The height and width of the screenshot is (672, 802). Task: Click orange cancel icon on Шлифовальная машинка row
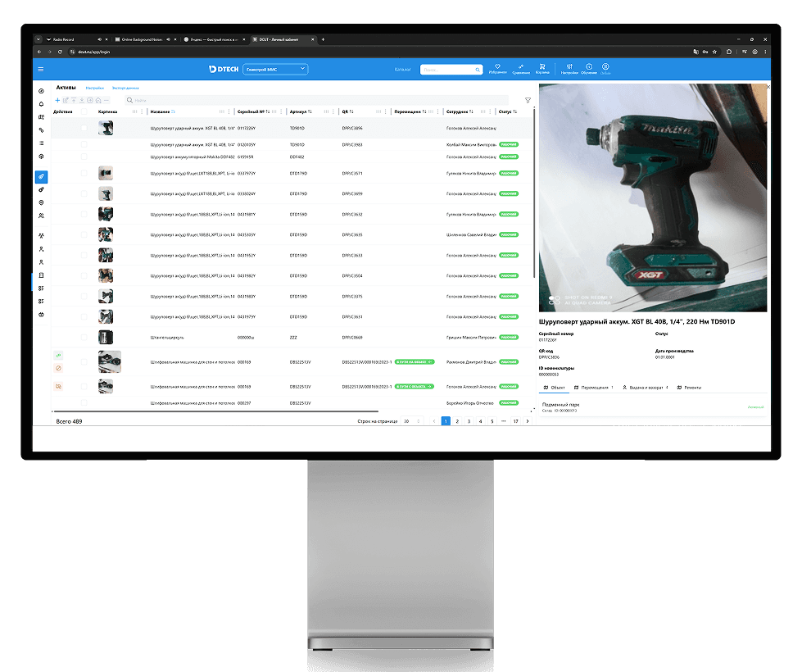(x=58, y=368)
